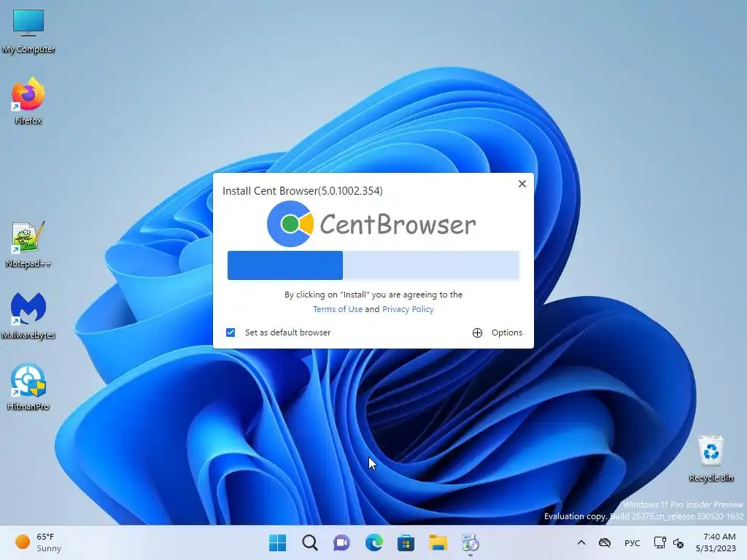Click the blue Install progress bar

pos(373,265)
